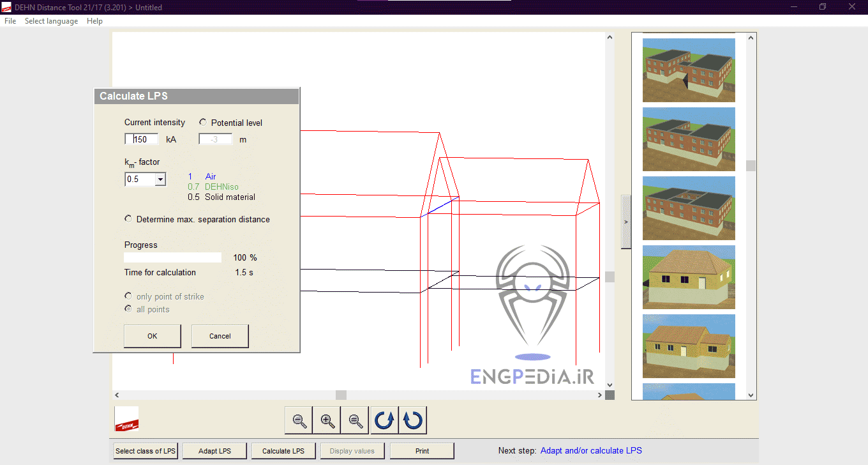868x465 pixels.
Task: Click the Adapt LPS button
Action: [x=214, y=451]
